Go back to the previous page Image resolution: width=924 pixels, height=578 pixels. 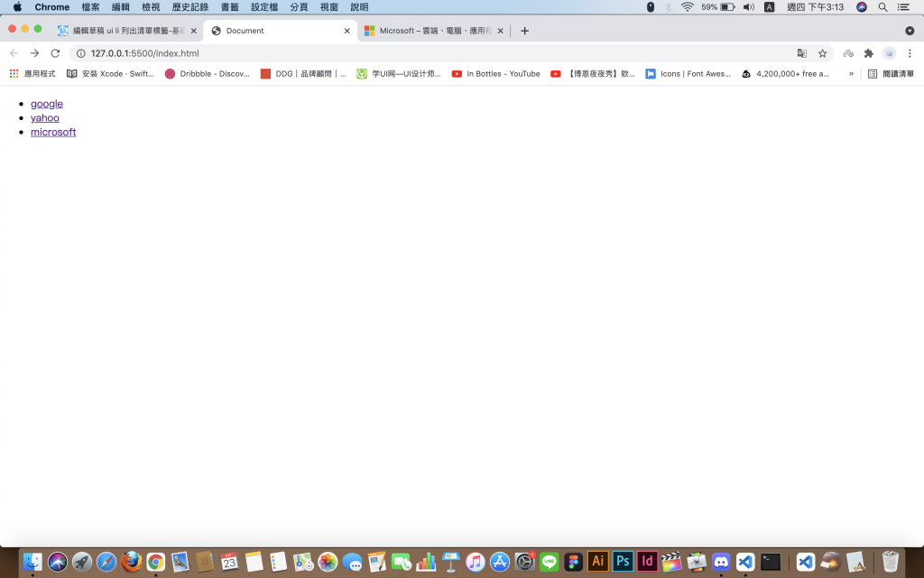click(14, 53)
